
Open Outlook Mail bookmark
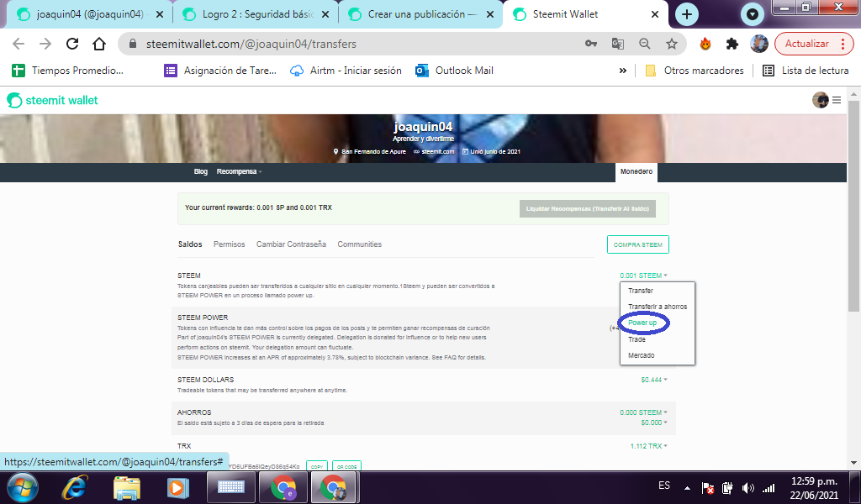tap(455, 71)
